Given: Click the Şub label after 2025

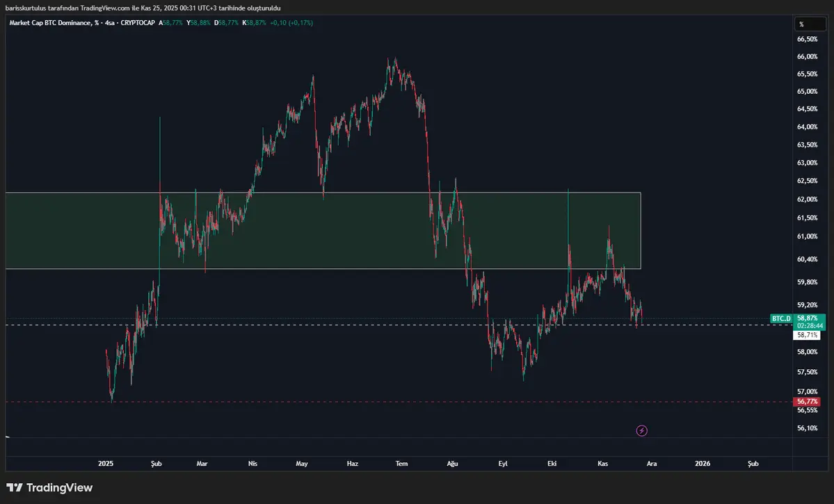Looking at the screenshot, I should pos(157,464).
